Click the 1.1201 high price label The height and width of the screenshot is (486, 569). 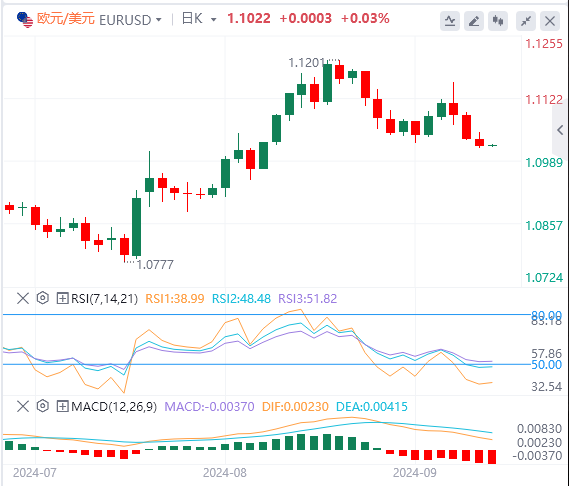307,63
